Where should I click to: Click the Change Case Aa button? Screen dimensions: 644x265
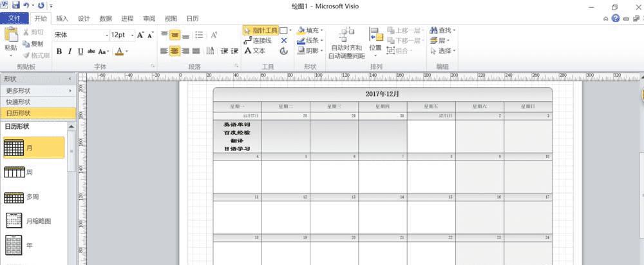click(x=102, y=52)
